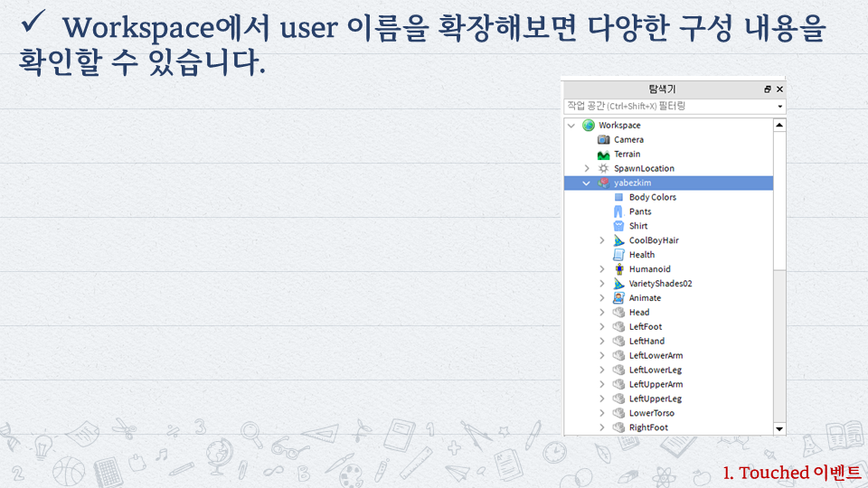Click the Humanoid figure icon

pos(618,269)
